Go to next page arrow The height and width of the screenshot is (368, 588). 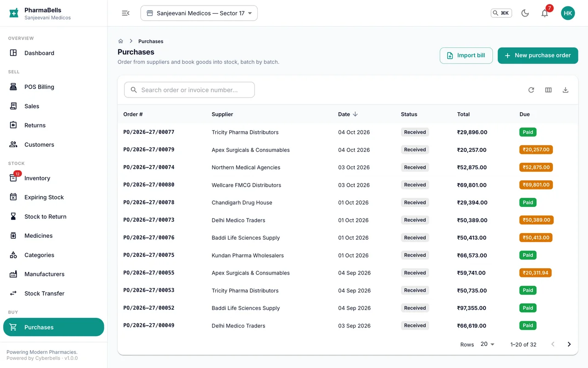569,344
